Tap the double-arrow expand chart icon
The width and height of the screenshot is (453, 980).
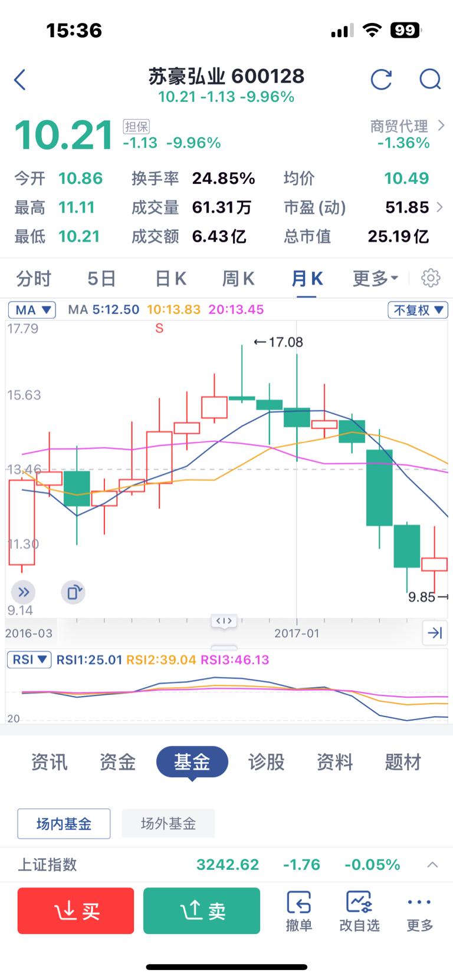[24, 592]
